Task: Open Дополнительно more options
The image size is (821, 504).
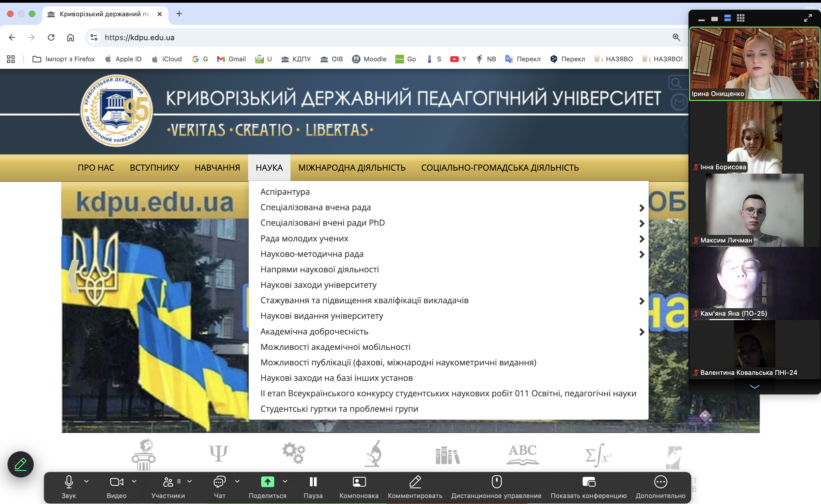Action: (661, 482)
